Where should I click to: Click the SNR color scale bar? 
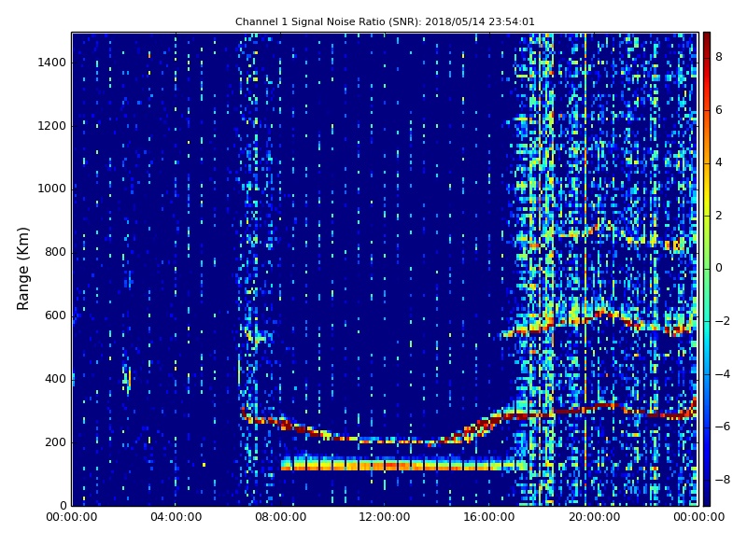707,269
